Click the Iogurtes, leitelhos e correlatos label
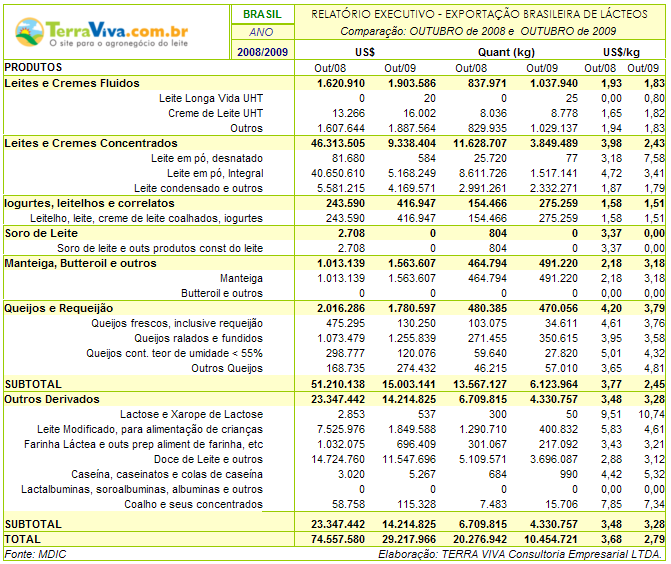The image size is (671, 564). coord(89,203)
